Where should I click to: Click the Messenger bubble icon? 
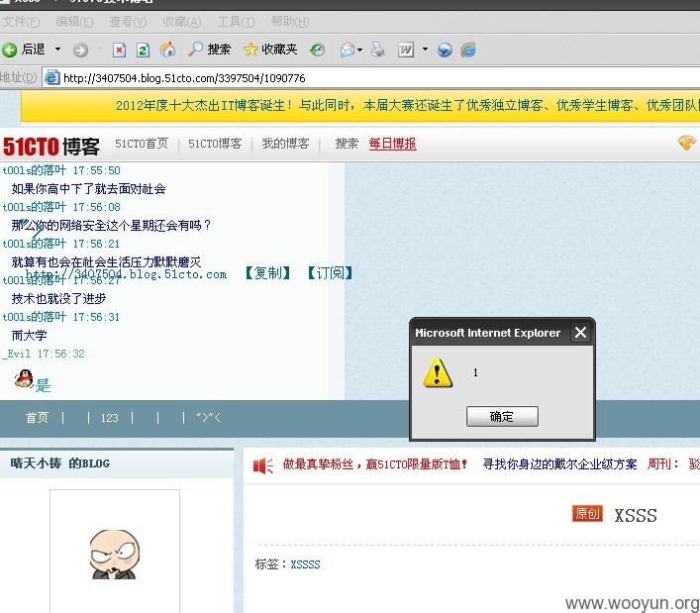pos(445,50)
